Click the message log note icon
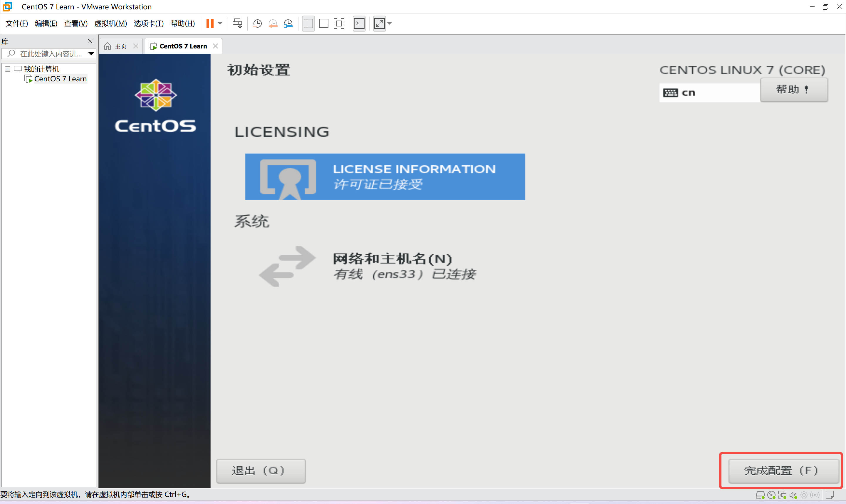Image resolution: width=846 pixels, height=504 pixels. coord(830,495)
